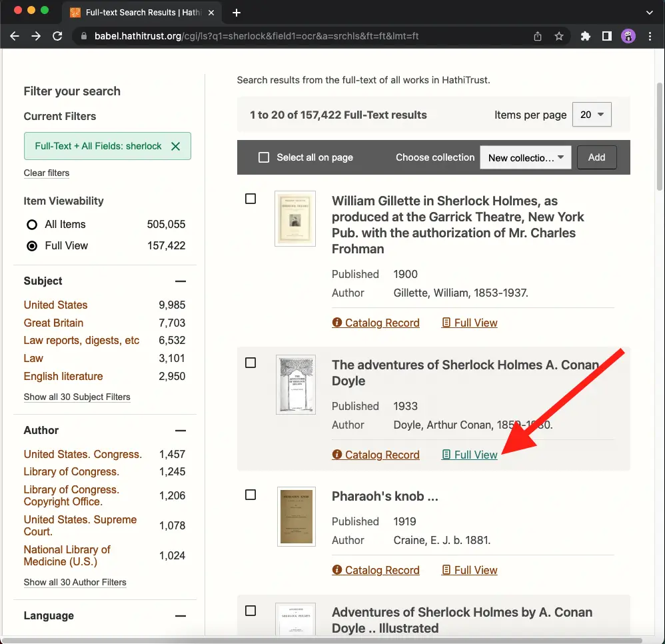Filter by subject English literature
Screen dimensions: 665x644
click(x=63, y=376)
